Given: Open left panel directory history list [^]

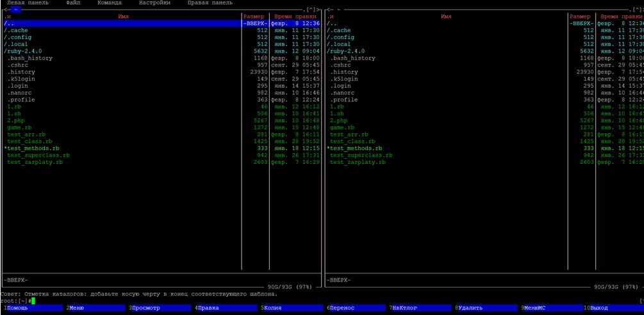Looking at the screenshot, I should 311,10.
